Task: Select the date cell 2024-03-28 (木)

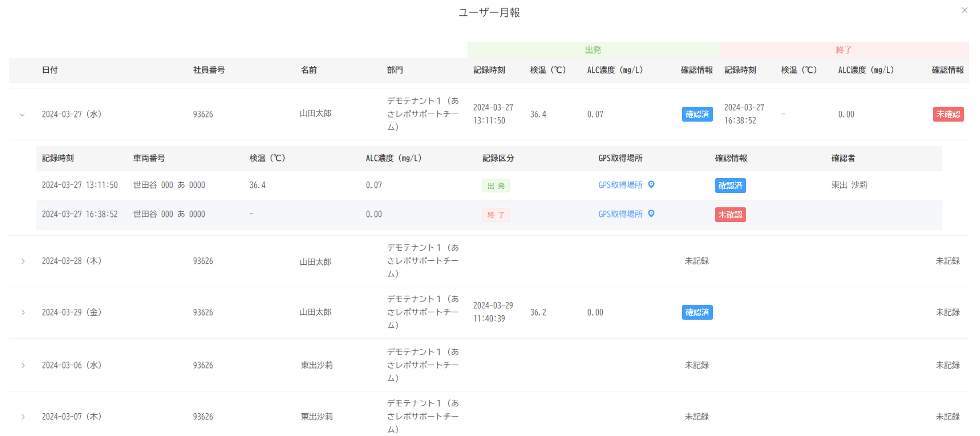Action: [x=71, y=261]
